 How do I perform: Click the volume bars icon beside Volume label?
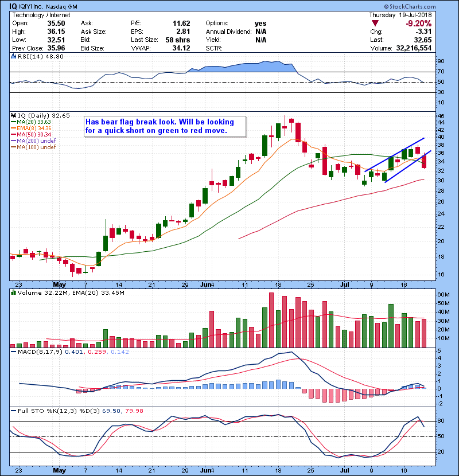pos(13,292)
